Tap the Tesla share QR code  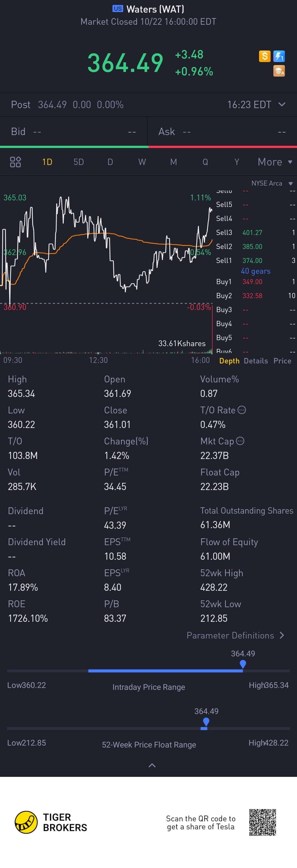pyautogui.click(x=263, y=822)
